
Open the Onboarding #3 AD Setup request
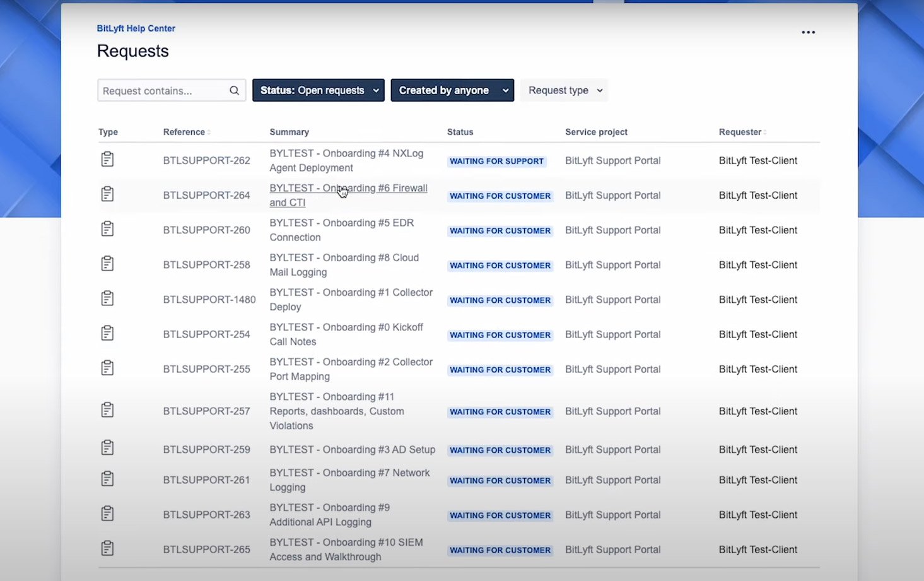[352, 449]
